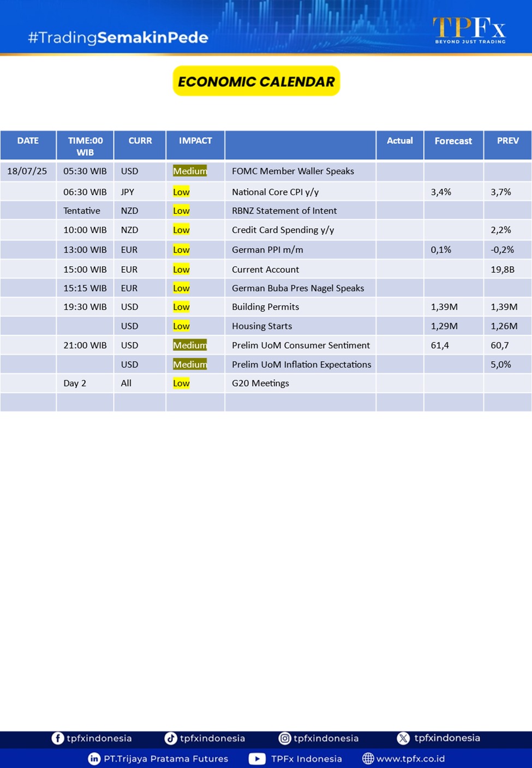Select the IMPACT column header
Image resolution: width=532 pixels, height=768 pixels.
tap(195, 141)
